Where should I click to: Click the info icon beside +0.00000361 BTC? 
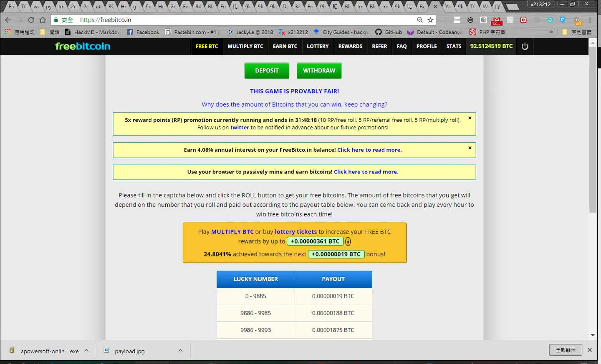[x=348, y=241]
